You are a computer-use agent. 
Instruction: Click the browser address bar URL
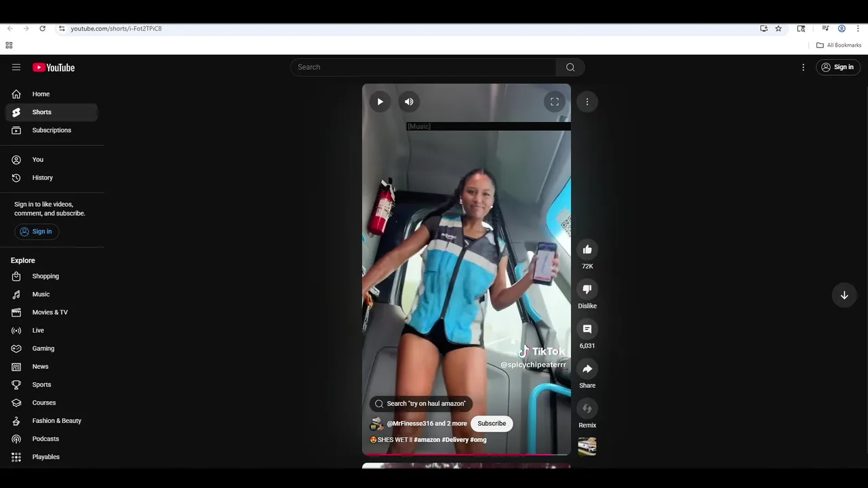click(116, 28)
